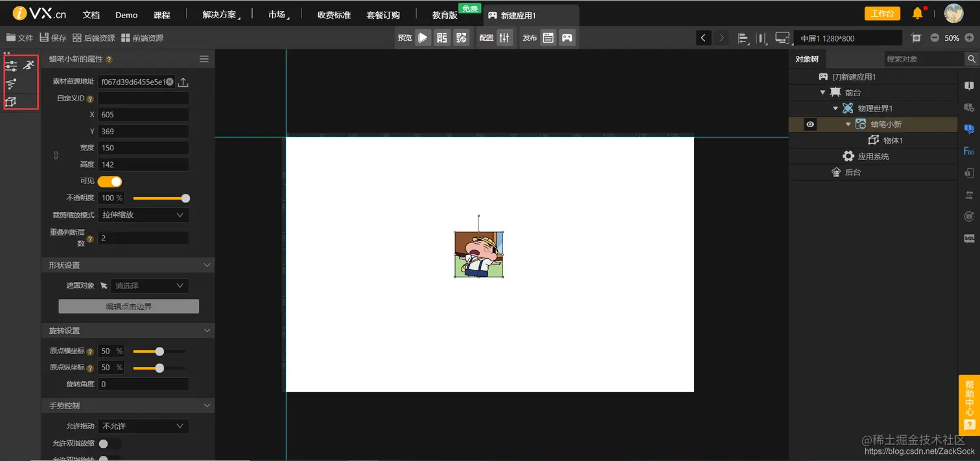Click the zoom out minus icon
The height and width of the screenshot is (461, 980).
pos(935,38)
